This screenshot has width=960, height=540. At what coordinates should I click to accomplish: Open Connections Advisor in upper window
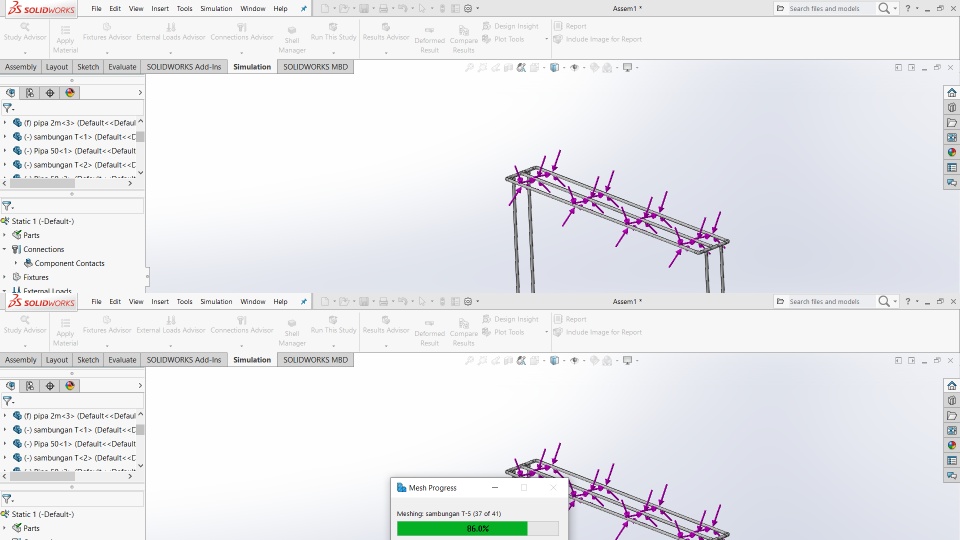[242, 32]
